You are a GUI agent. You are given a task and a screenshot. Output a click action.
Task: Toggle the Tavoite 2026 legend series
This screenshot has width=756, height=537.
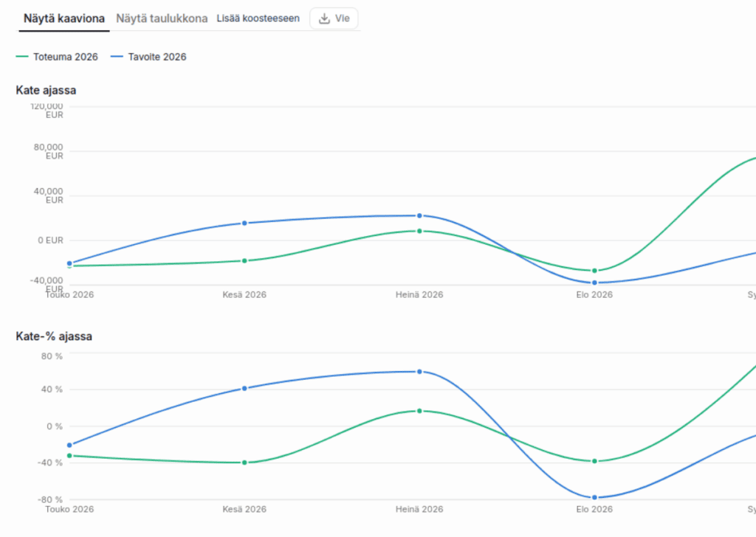(148, 57)
